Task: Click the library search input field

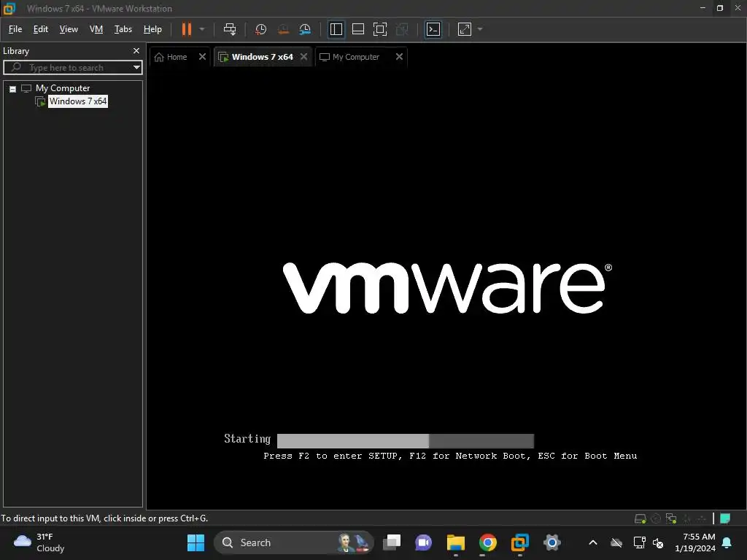Action: pyautogui.click(x=72, y=68)
